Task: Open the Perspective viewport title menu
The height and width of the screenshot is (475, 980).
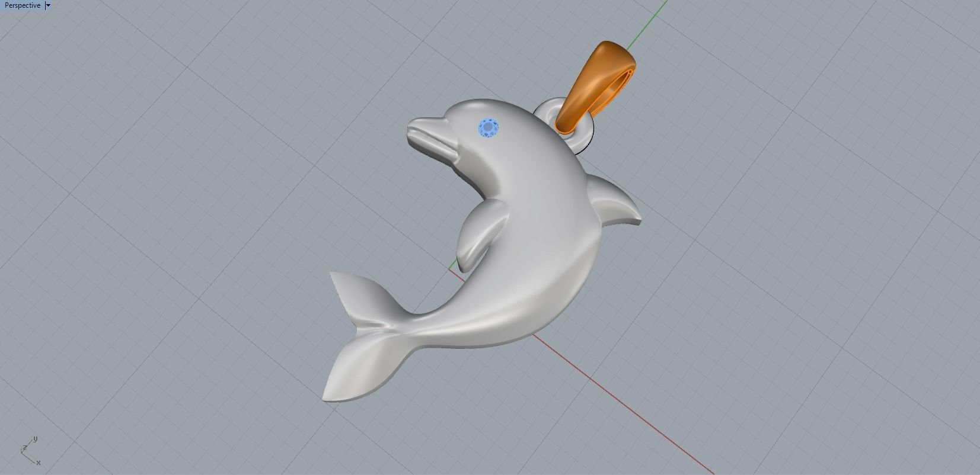Action: [23, 5]
